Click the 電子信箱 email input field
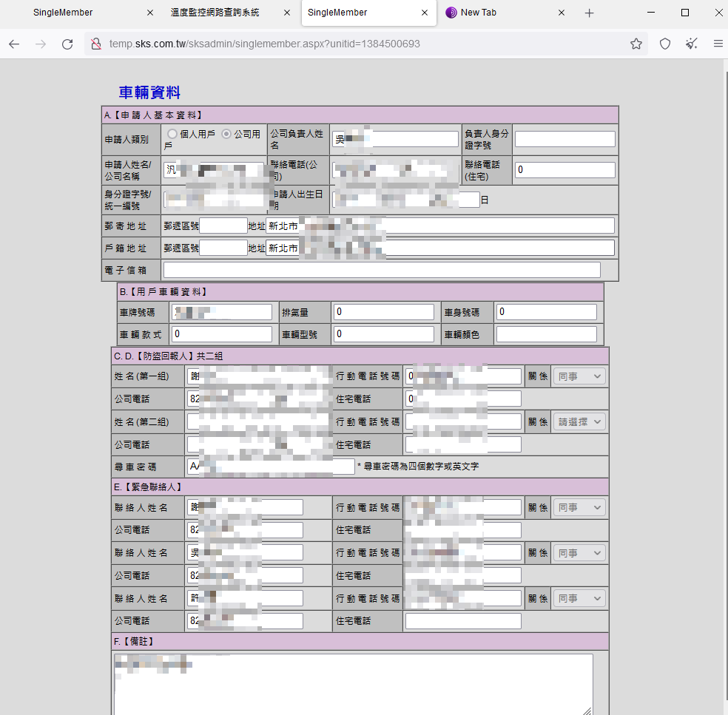The height and width of the screenshot is (715, 728). (x=382, y=270)
